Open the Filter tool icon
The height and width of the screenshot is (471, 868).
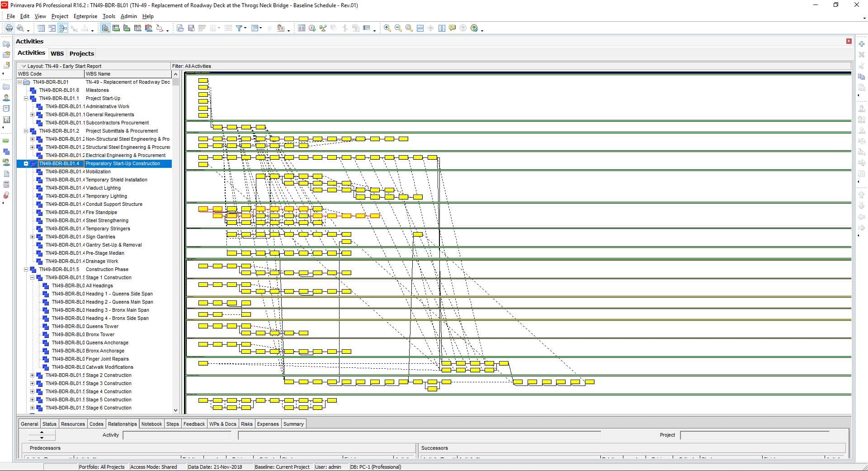239,28
